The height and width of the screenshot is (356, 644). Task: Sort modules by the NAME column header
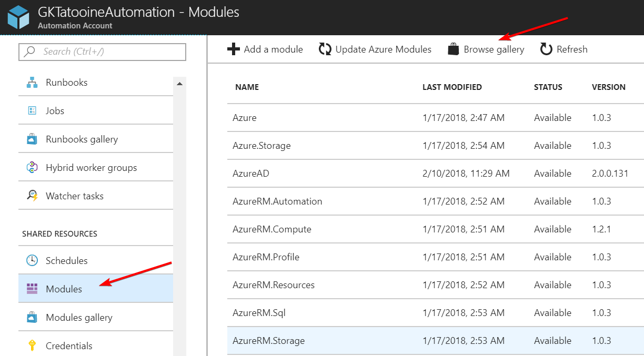click(x=247, y=87)
